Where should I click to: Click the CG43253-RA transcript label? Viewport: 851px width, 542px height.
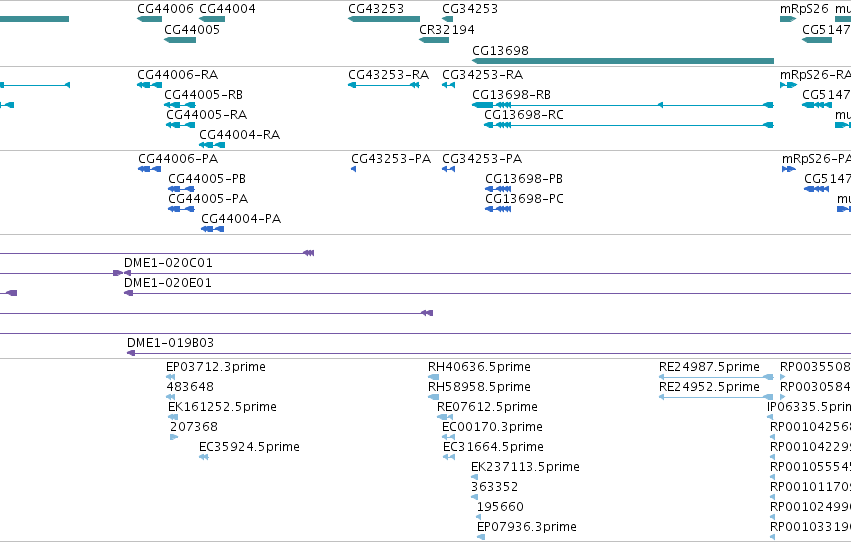point(389,74)
